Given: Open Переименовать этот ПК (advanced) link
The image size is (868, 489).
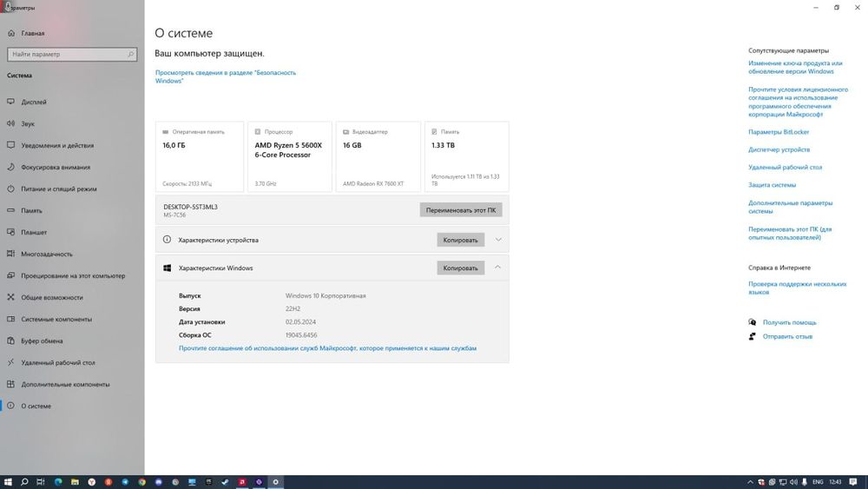Looking at the screenshot, I should [x=790, y=233].
